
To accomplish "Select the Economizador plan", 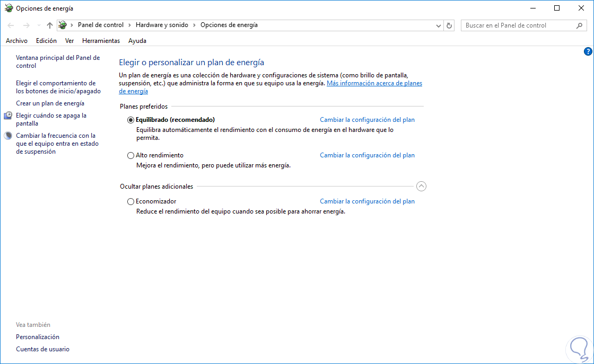I will (x=130, y=202).
